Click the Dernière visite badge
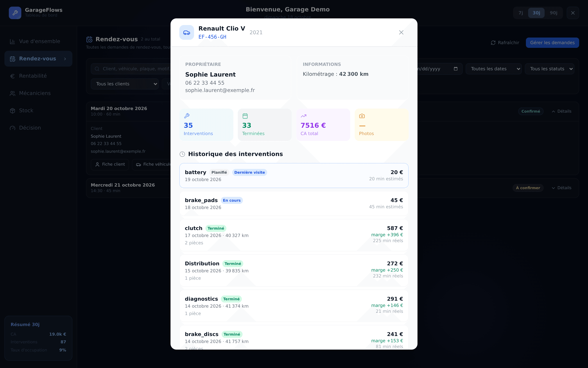This screenshot has height=368, width=588. (250, 173)
